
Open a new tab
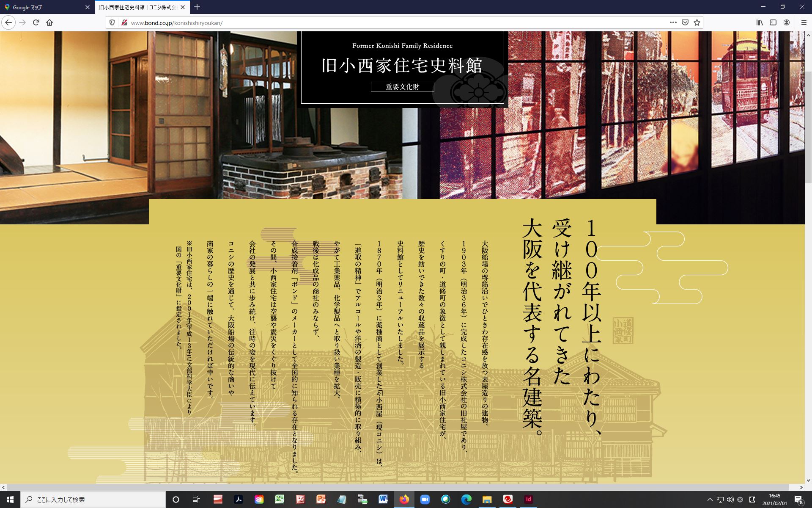click(x=197, y=7)
